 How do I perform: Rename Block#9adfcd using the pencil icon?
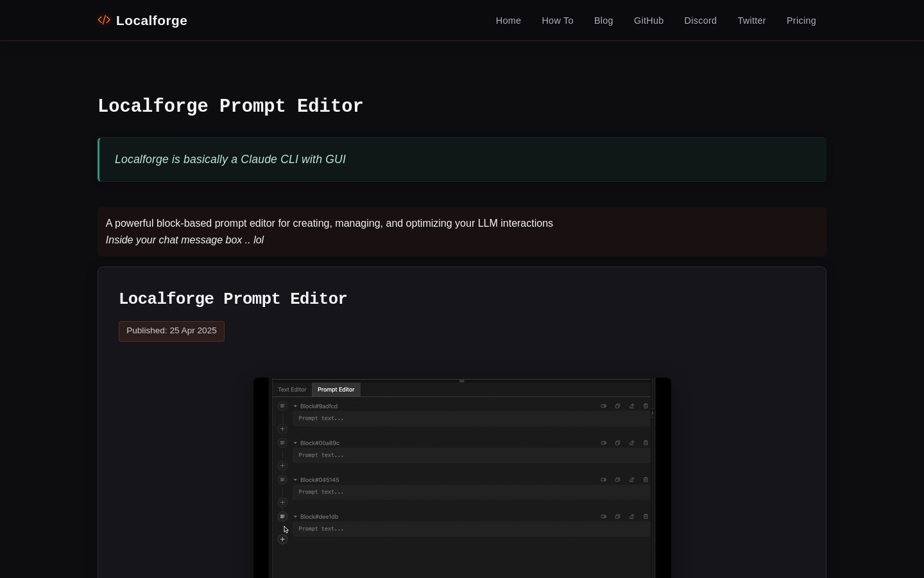click(631, 406)
